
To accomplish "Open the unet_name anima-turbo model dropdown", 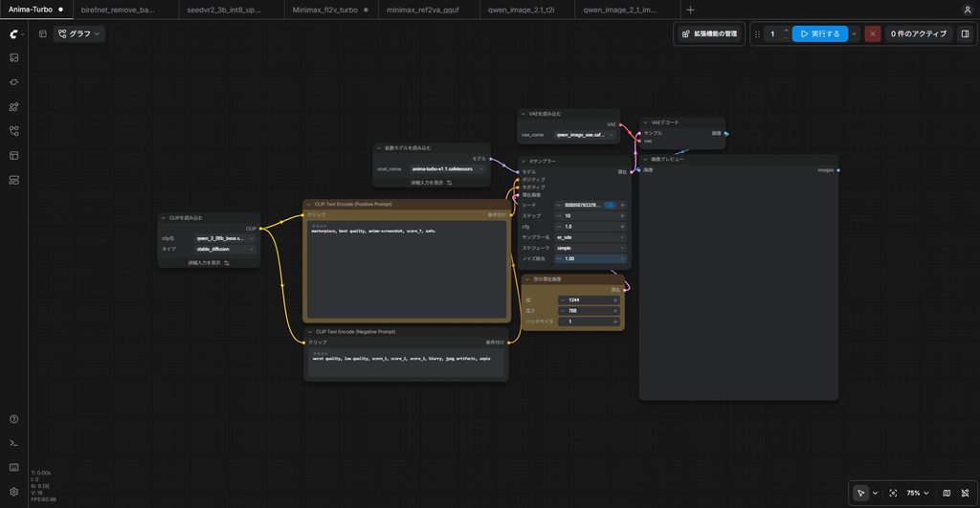I will 448,169.
